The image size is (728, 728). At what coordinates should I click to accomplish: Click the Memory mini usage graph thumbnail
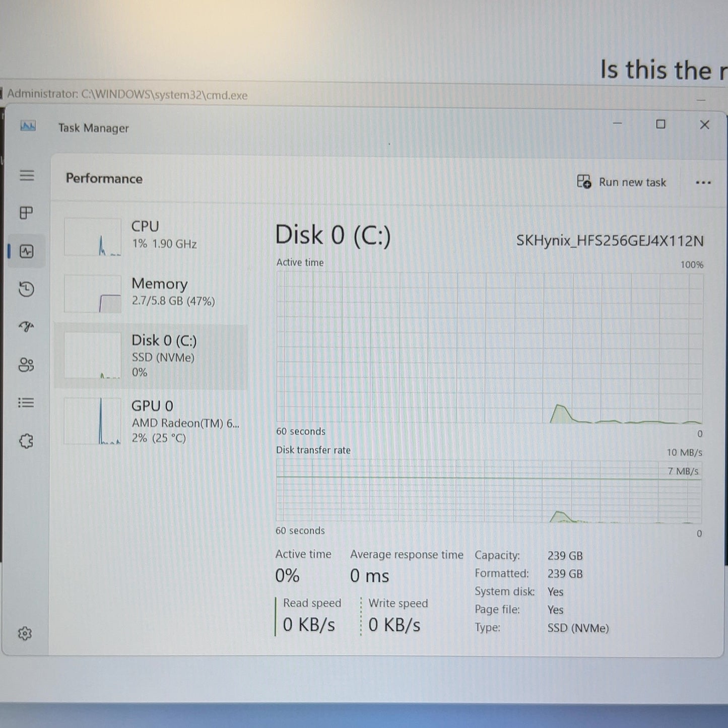(93, 294)
